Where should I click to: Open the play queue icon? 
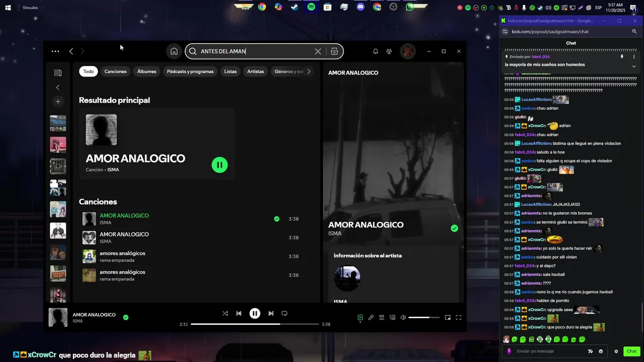382,317
